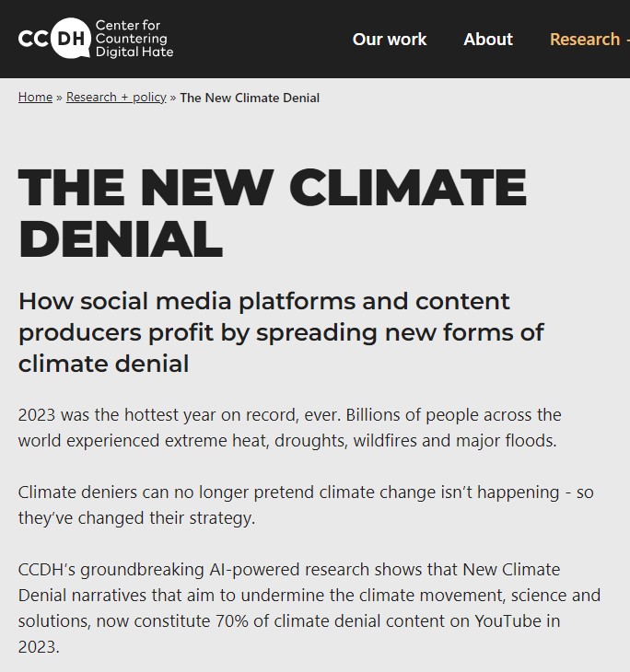The width and height of the screenshot is (630, 672).
Task: Expand the Research submenu indicator
Action: point(627,39)
